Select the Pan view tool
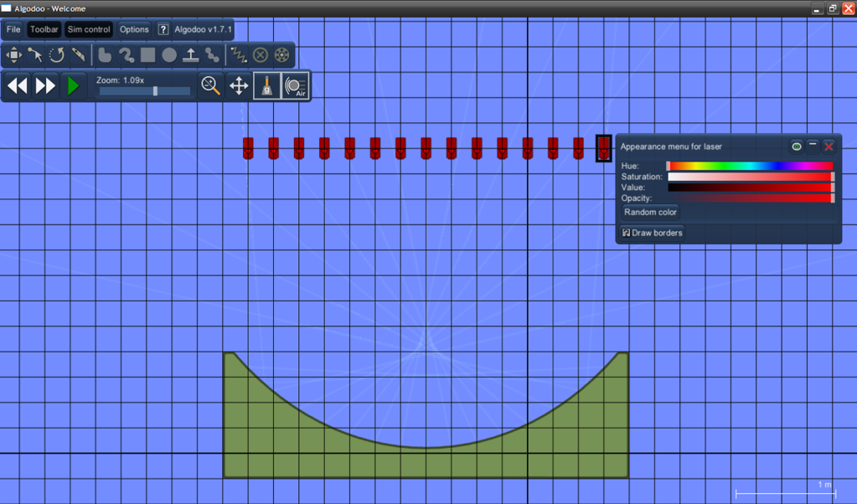857x504 pixels. point(239,85)
